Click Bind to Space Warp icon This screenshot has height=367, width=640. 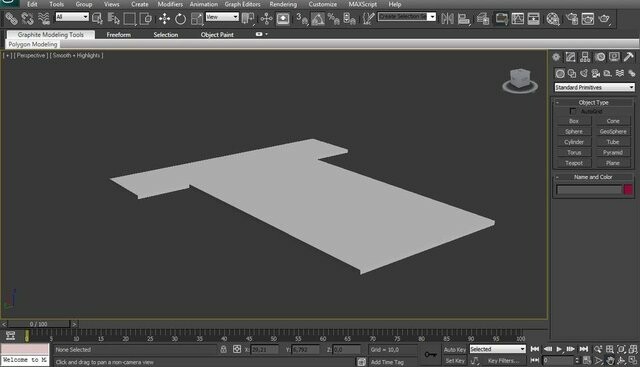(x=44, y=18)
